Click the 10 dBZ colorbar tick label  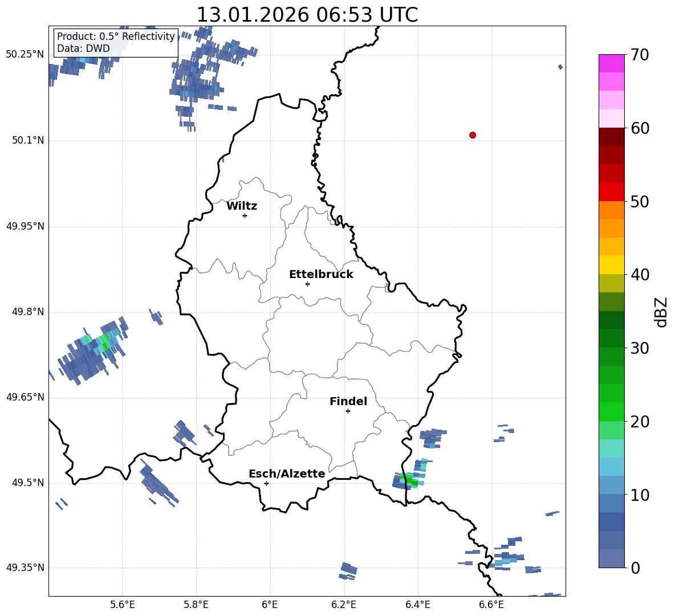tap(639, 495)
